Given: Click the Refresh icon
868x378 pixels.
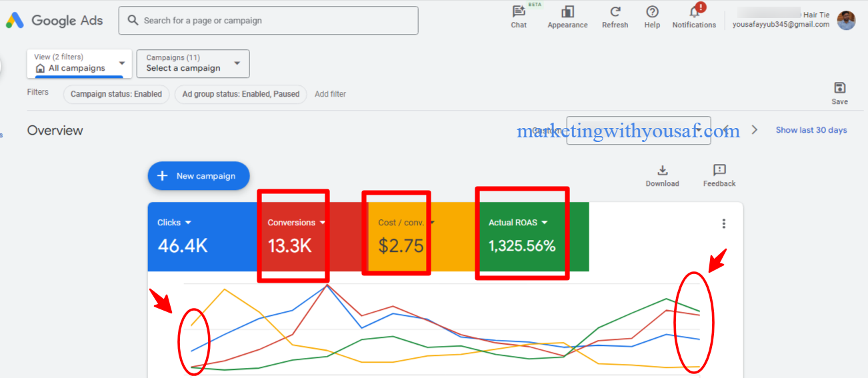Looking at the screenshot, I should click(615, 12).
